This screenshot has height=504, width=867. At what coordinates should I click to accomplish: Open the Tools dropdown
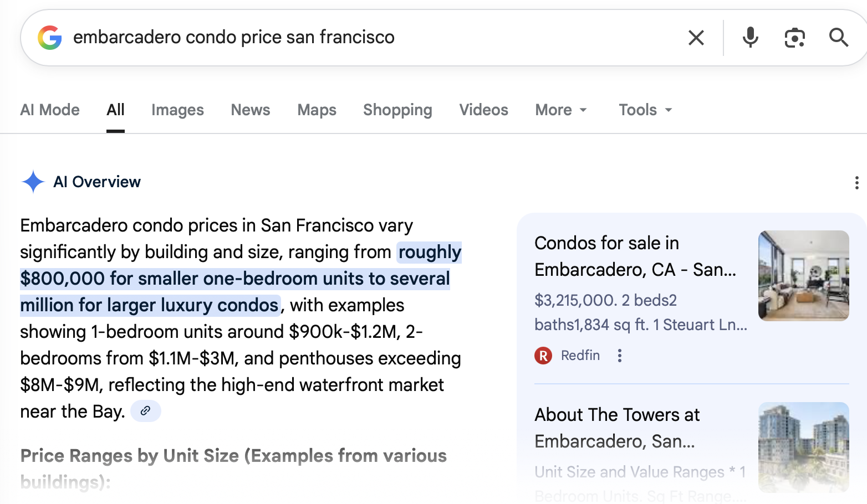click(x=645, y=110)
